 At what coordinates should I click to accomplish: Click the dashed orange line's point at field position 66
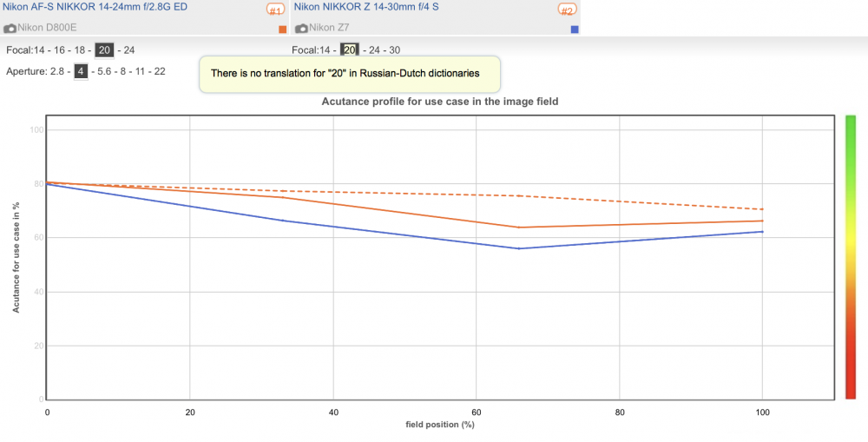click(x=519, y=195)
